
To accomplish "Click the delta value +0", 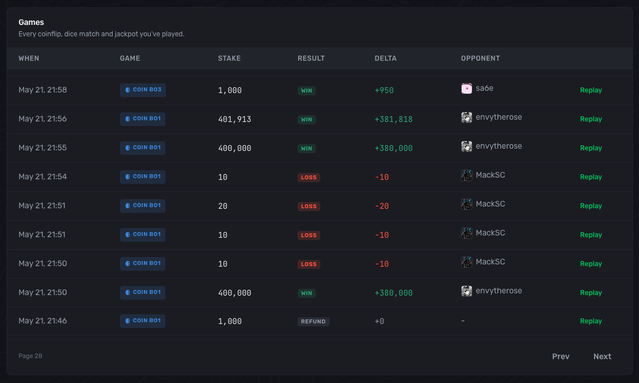I will [379, 321].
